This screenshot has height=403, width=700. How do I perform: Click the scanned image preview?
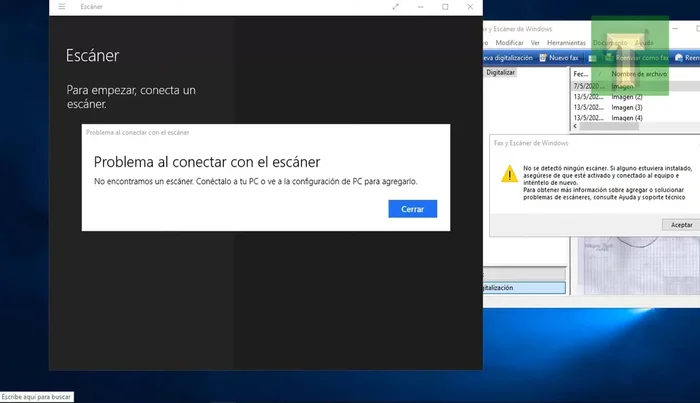click(x=638, y=266)
